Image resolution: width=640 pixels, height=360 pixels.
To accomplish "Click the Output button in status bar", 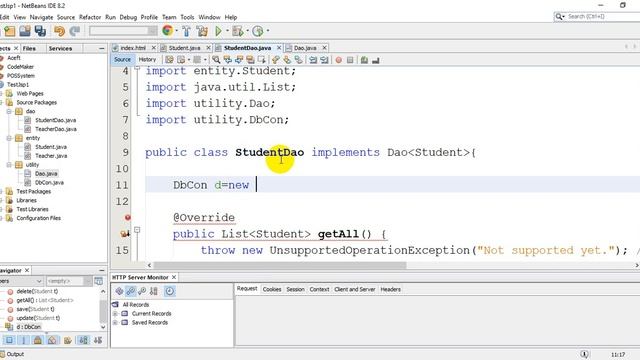I will point(12,354).
